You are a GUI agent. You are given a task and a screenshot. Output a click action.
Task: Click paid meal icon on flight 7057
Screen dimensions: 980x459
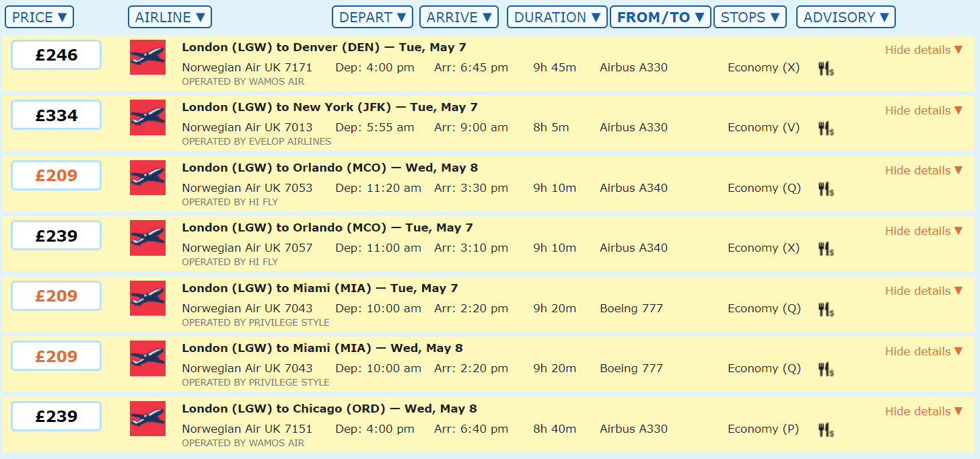tap(826, 248)
